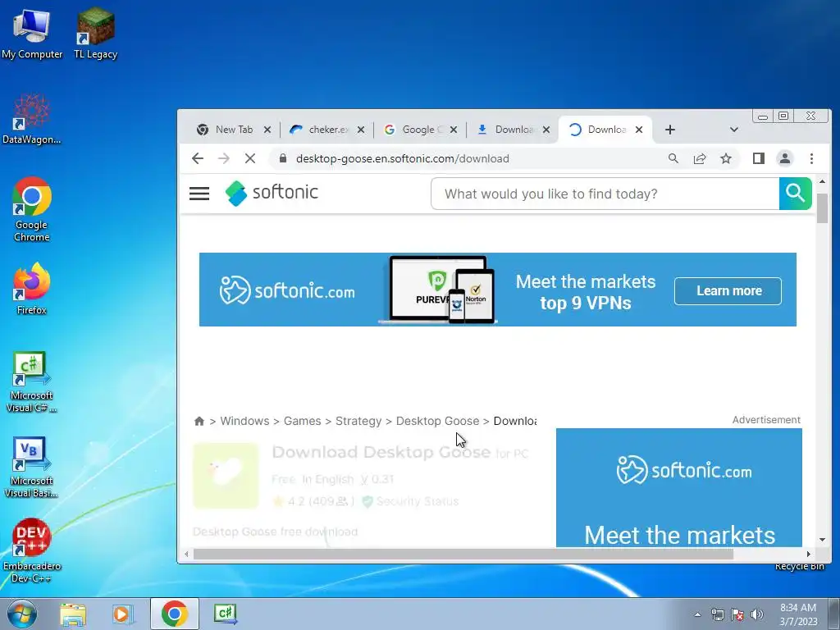This screenshot has height=630, width=840.
Task: Click the horizontal scrollbar at page bottom
Action: tap(463, 554)
